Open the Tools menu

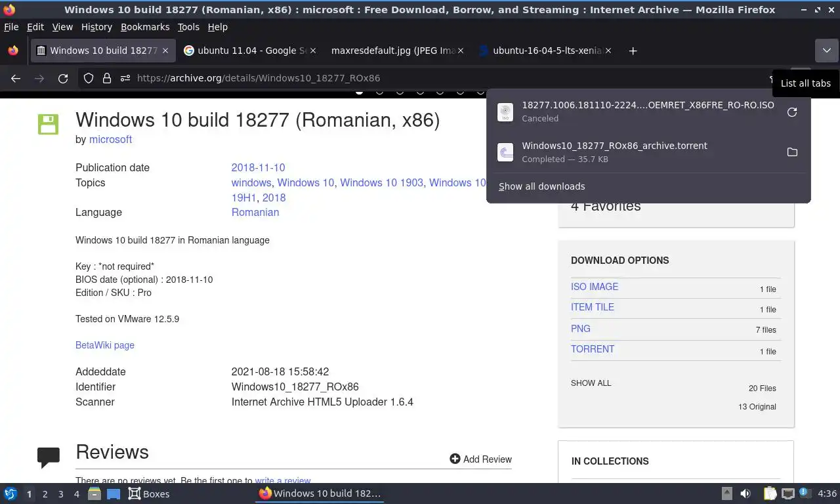[x=188, y=27]
